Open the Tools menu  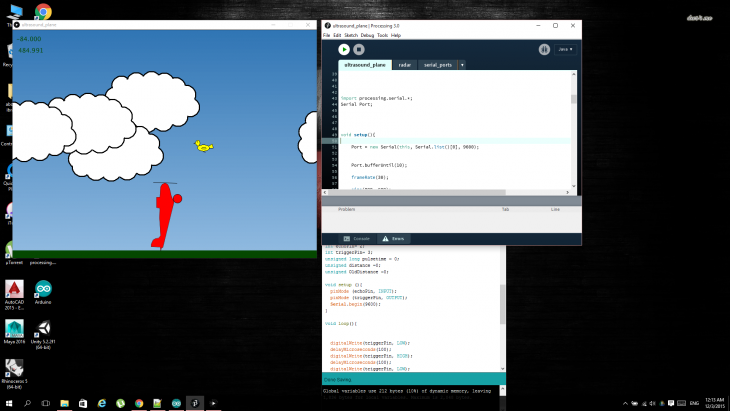[382, 35]
